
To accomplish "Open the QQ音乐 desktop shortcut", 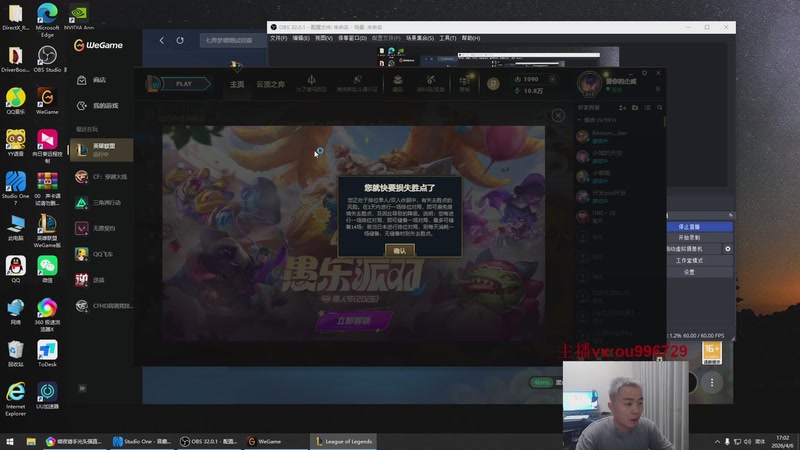I will point(16,101).
